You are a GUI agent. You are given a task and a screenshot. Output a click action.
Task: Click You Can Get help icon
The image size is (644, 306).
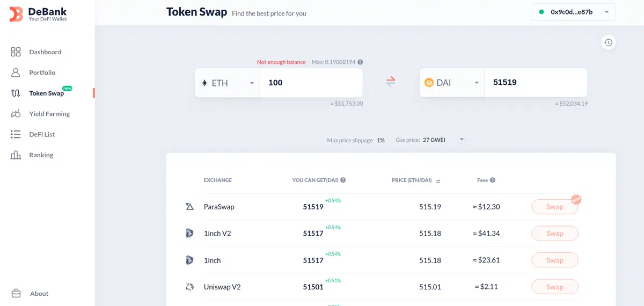pos(343,180)
